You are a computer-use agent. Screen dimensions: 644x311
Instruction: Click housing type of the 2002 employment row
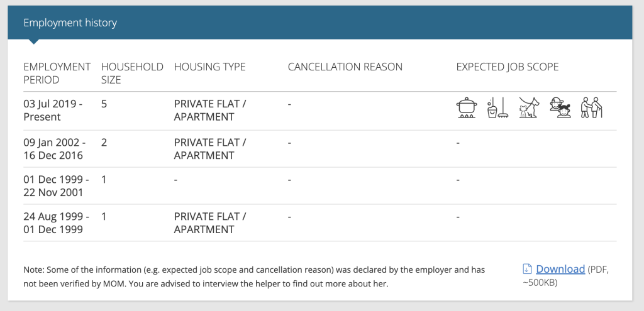coord(209,149)
